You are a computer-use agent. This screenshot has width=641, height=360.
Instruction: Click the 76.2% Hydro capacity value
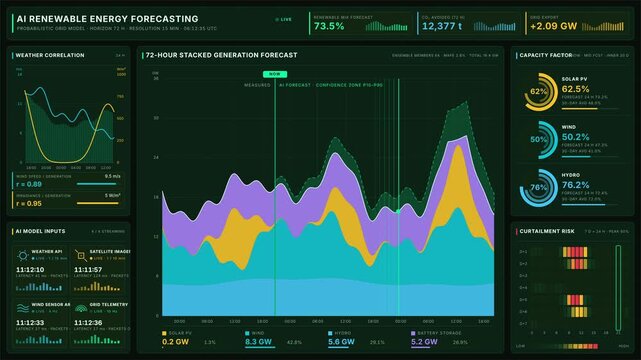[576, 185]
